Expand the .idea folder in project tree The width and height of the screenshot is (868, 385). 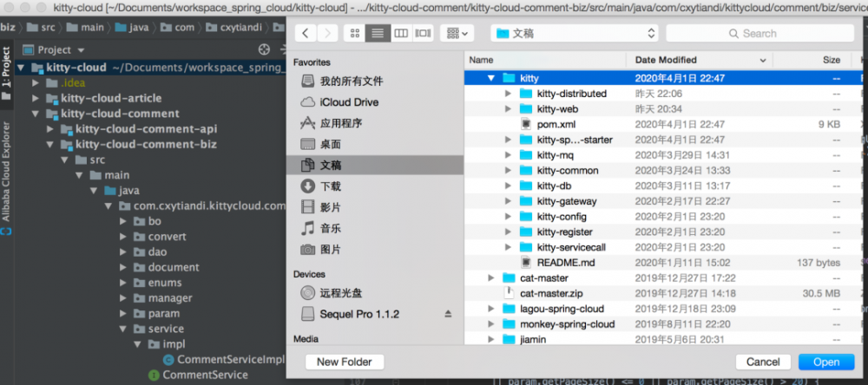36,83
